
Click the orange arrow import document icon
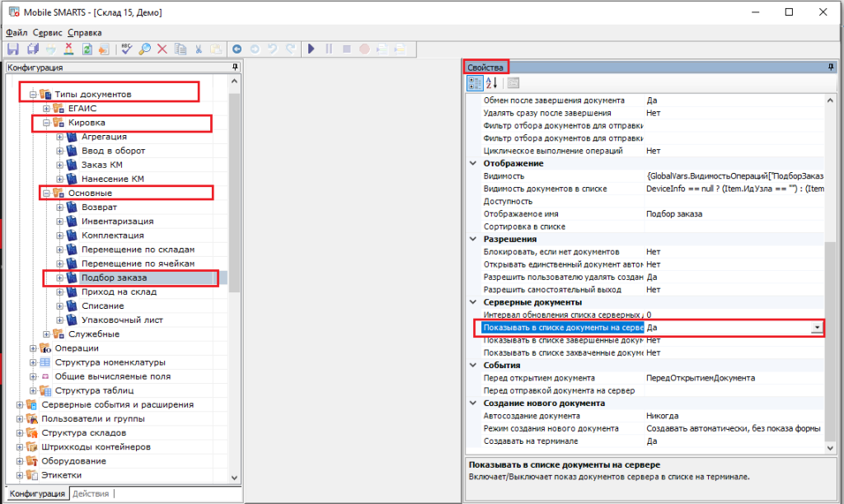click(104, 49)
